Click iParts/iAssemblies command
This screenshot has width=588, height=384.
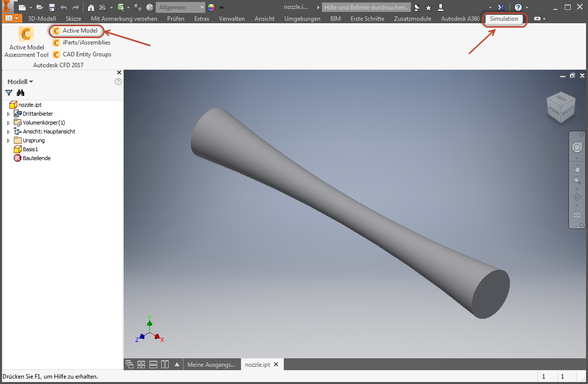click(82, 43)
